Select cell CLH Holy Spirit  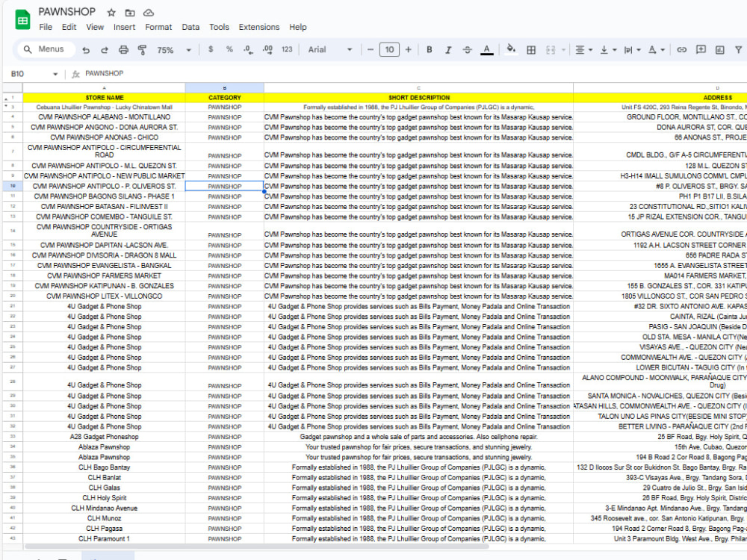pos(105,498)
